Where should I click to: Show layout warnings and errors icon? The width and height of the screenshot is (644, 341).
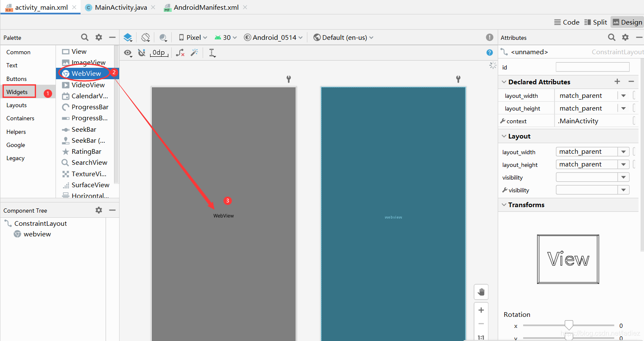[x=490, y=37]
